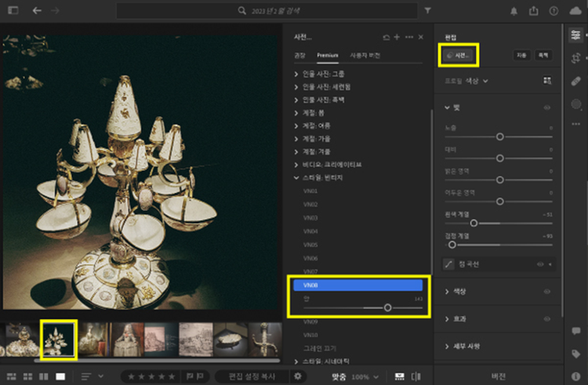The width and height of the screenshot is (588, 385).
Task: Apply the VN05 preset
Action: [x=310, y=245]
